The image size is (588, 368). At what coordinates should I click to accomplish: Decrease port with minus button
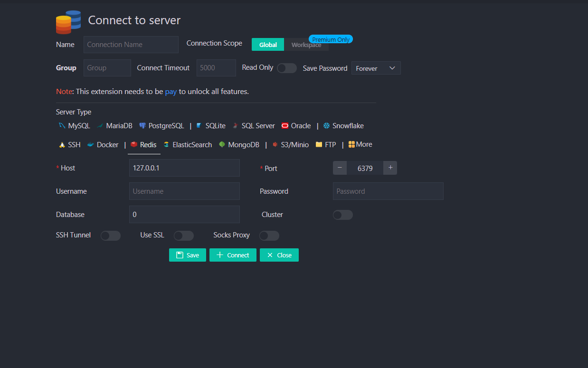(340, 168)
